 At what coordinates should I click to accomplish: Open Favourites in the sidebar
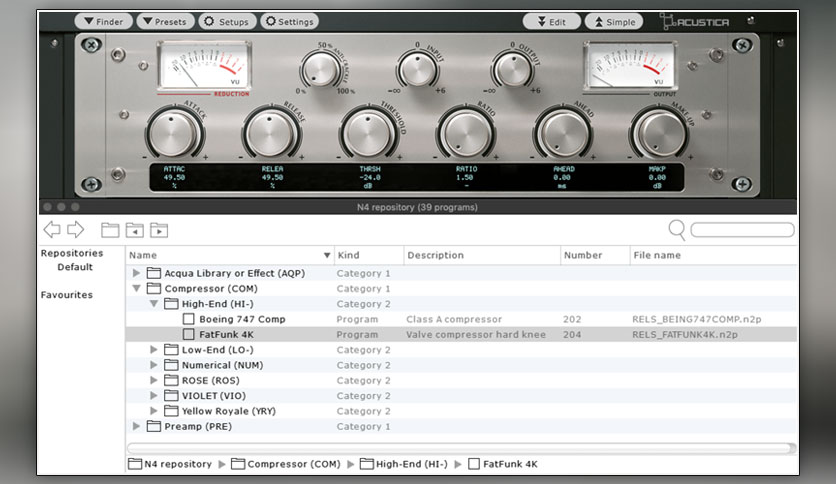(67, 295)
